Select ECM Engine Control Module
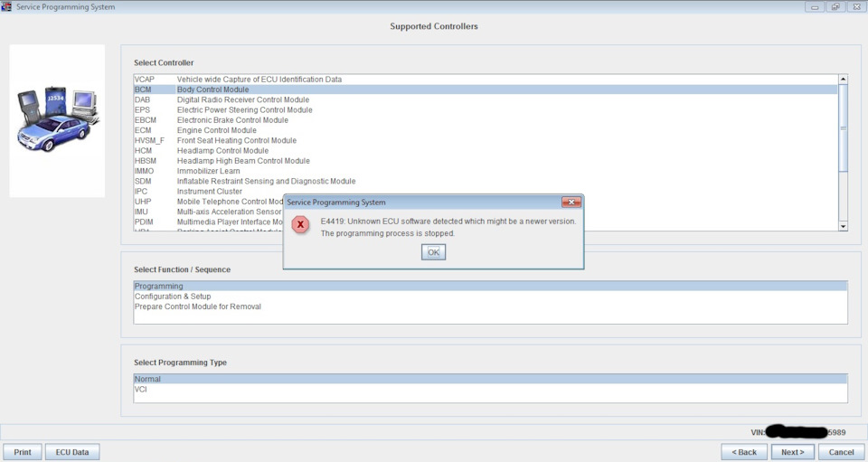Viewport: 868px width, 462px height. click(x=486, y=130)
